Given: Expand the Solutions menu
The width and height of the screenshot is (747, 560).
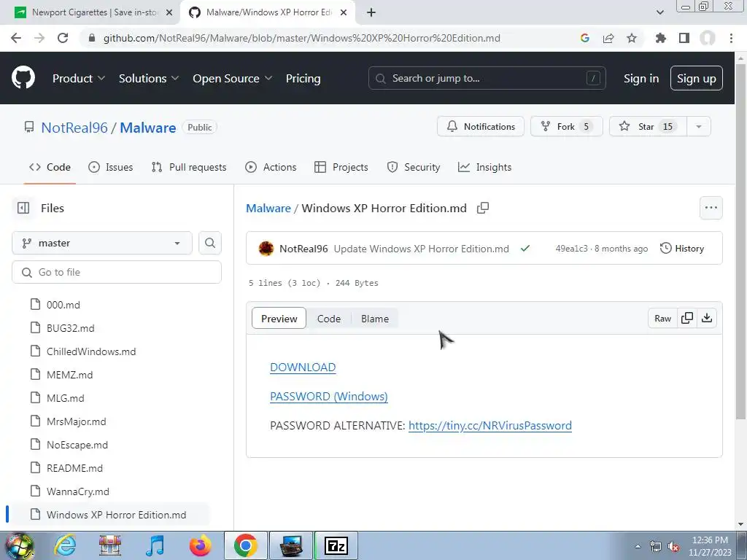Looking at the screenshot, I should pyautogui.click(x=148, y=79).
